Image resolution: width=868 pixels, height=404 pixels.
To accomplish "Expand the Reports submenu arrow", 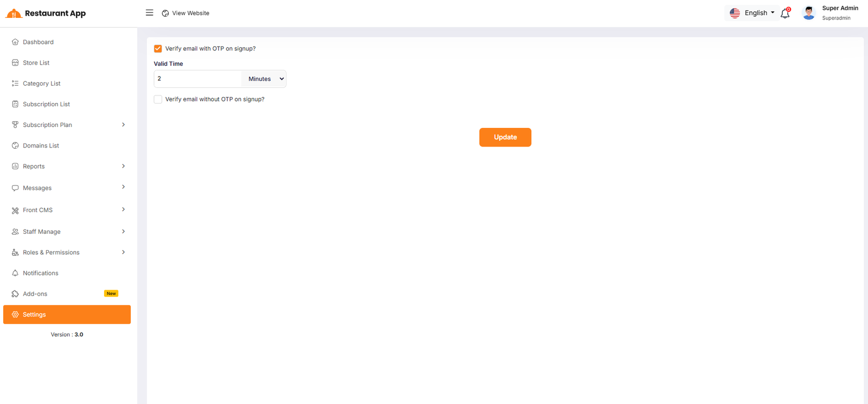I will pos(123,166).
